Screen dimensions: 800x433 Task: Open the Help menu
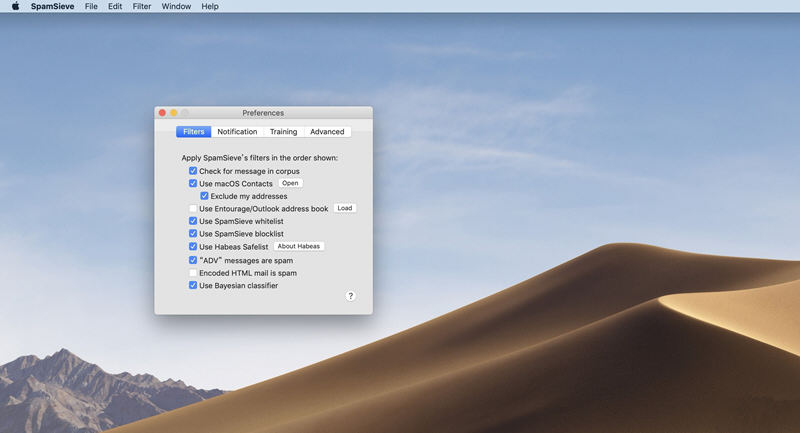coord(210,6)
